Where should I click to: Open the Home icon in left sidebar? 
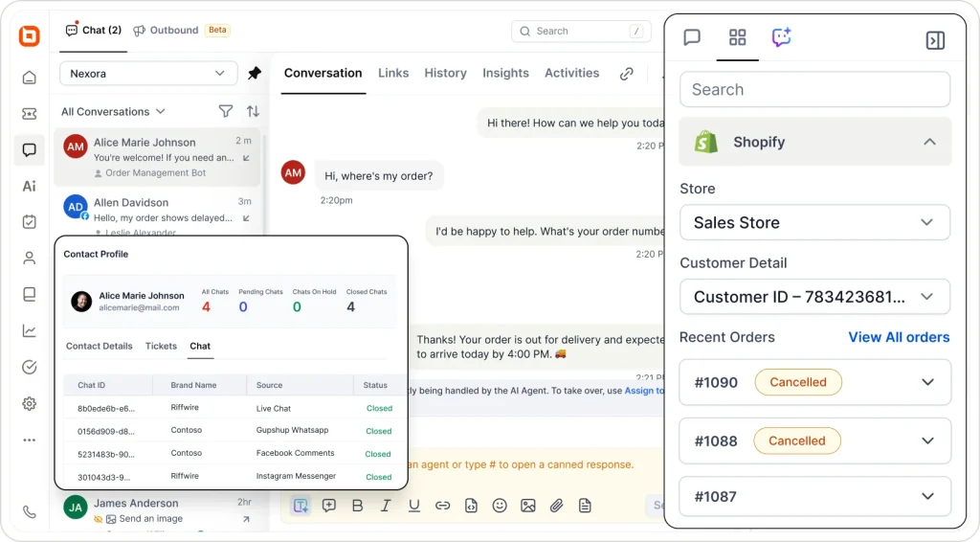pyautogui.click(x=30, y=78)
